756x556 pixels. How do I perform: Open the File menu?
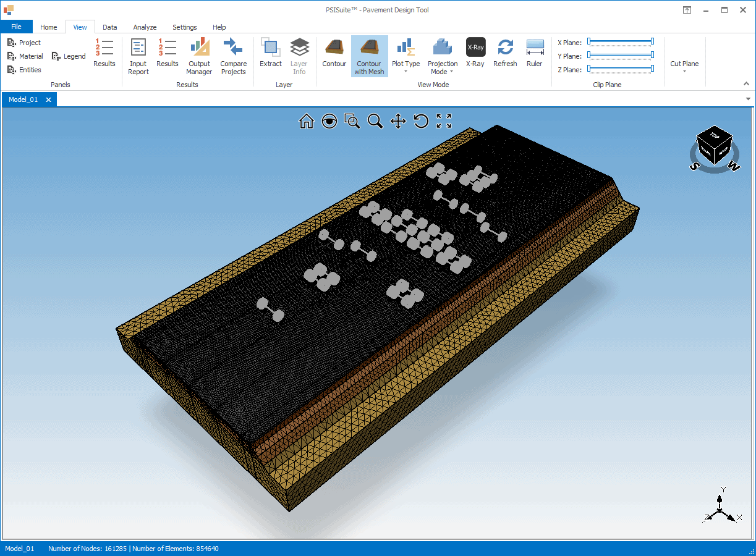(16, 27)
